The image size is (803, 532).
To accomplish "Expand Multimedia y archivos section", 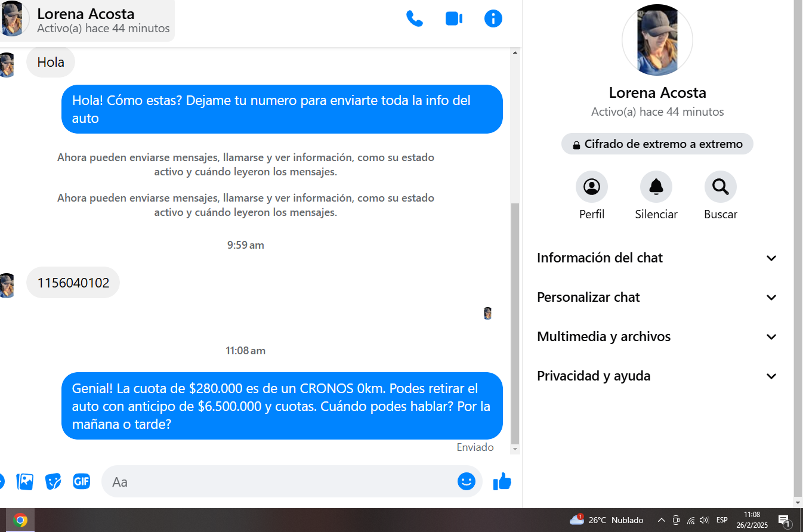I will (x=657, y=336).
